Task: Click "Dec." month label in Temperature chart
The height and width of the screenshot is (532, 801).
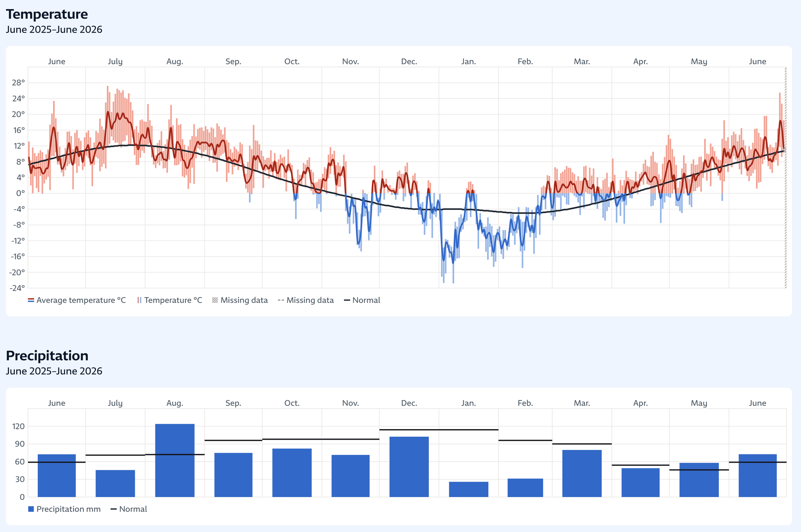Action: click(409, 62)
